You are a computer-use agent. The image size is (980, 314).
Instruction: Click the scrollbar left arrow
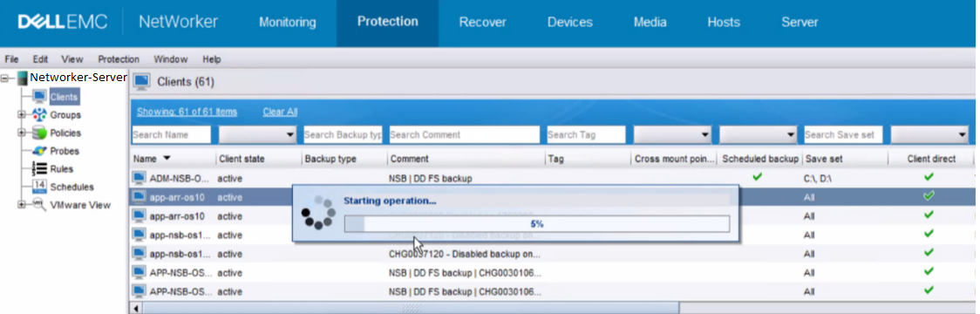pos(137,309)
